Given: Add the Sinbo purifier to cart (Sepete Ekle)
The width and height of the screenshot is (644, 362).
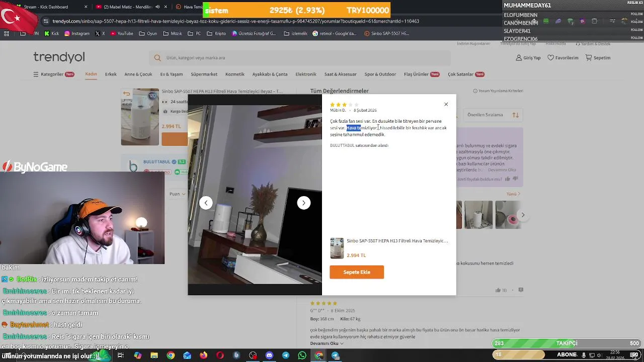Looking at the screenshot, I should pos(357,272).
